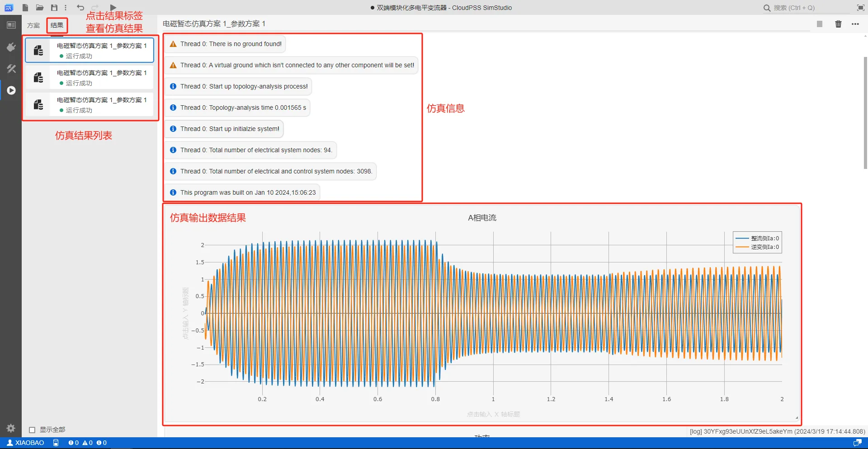Select the highlighted blue-outlined simulation result entry
Image resolution: width=868 pixels, height=449 pixels.
[x=90, y=50]
